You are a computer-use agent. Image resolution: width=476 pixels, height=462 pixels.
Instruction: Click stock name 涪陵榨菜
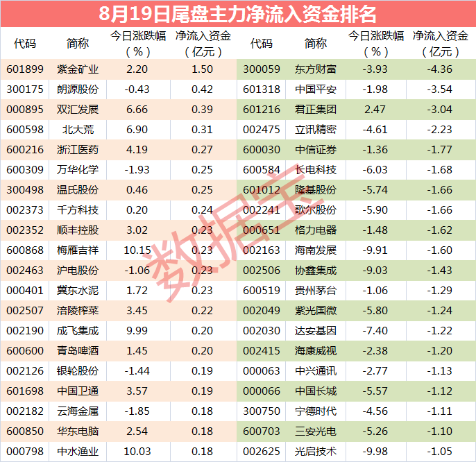[x=78, y=311]
